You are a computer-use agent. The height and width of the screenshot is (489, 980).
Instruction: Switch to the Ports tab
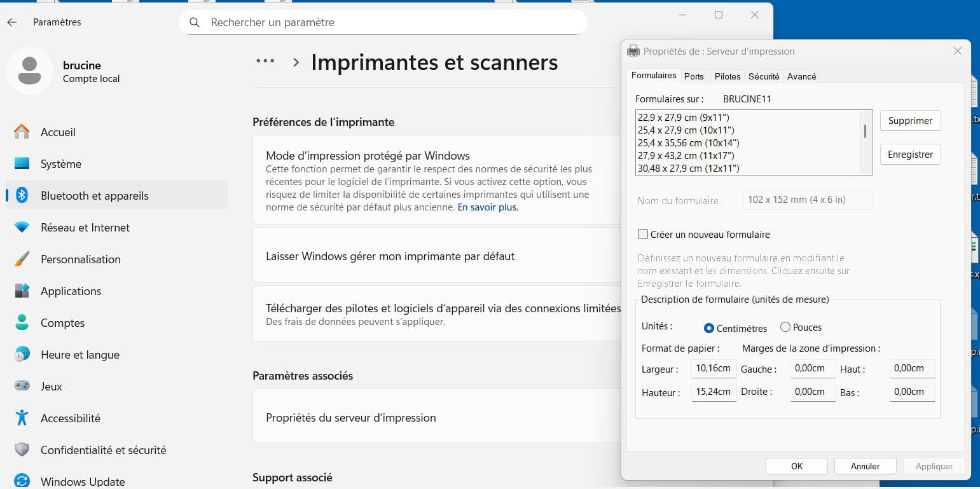pos(694,76)
